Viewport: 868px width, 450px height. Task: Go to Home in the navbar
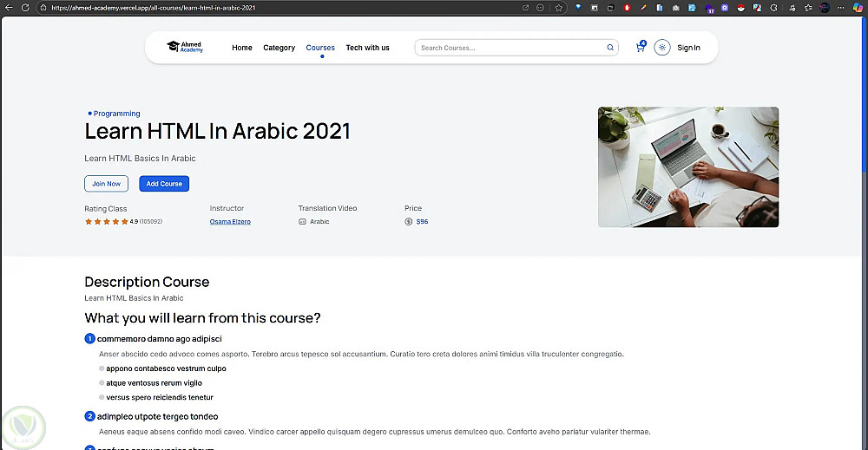pyautogui.click(x=242, y=48)
